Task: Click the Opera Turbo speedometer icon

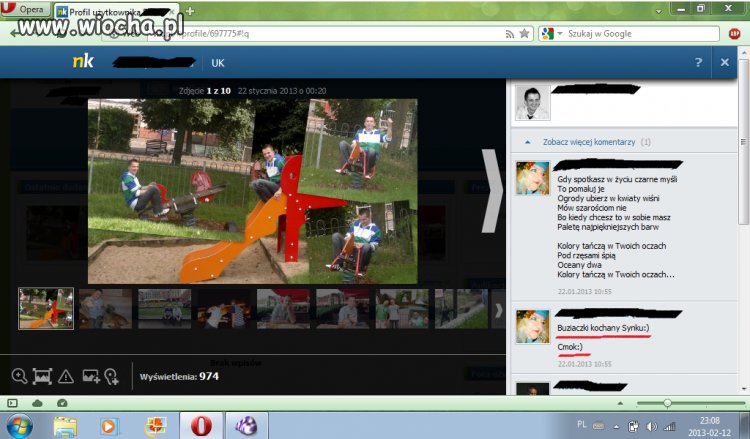Action: (x=62, y=403)
